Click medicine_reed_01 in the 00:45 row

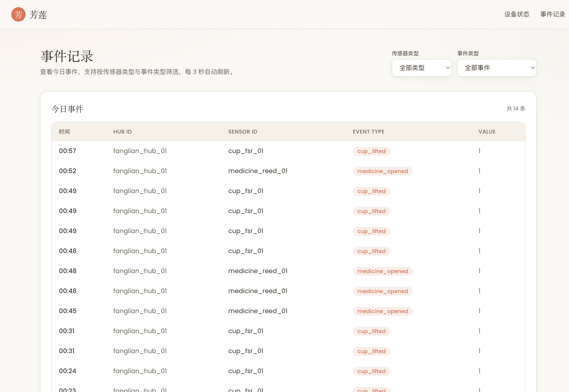258,311
